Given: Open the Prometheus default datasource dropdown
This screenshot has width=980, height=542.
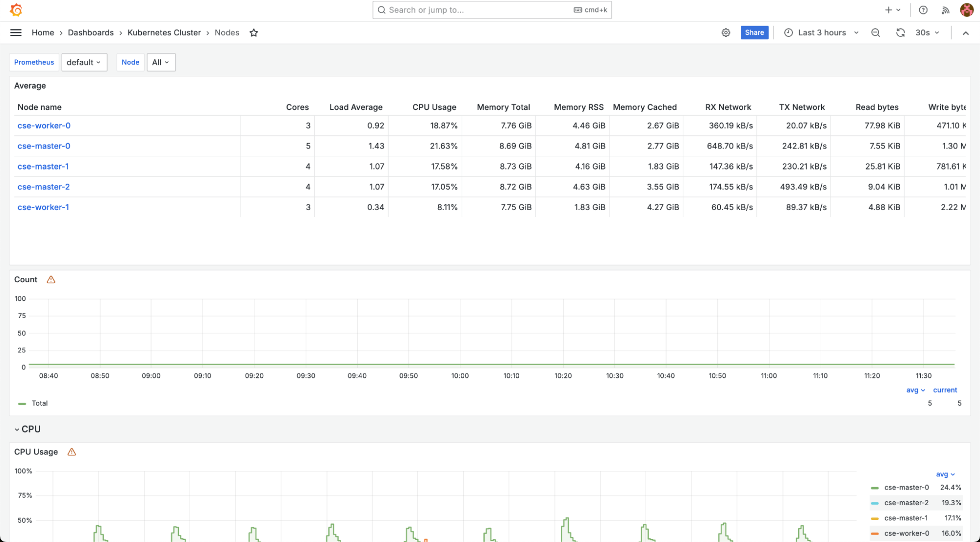Looking at the screenshot, I should coord(84,62).
